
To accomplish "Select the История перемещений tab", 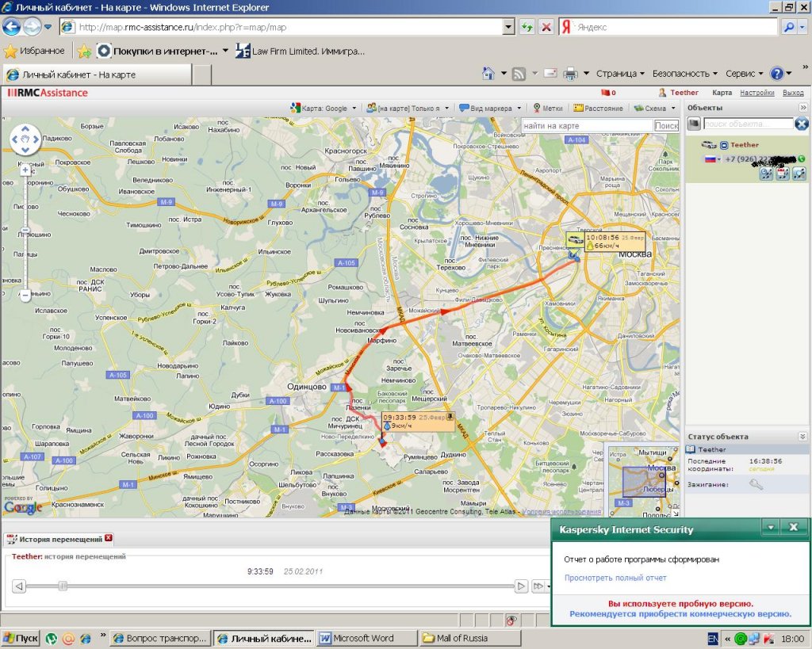I will [x=59, y=540].
